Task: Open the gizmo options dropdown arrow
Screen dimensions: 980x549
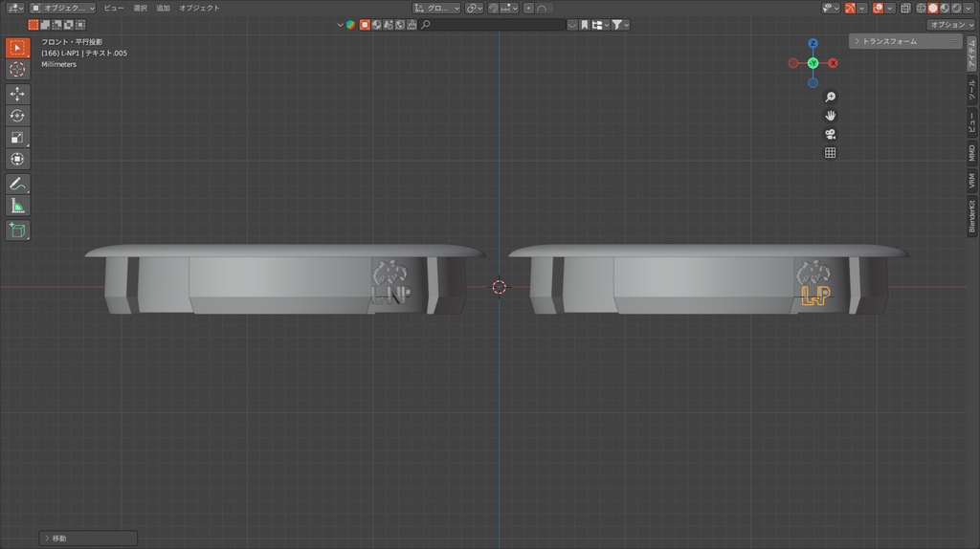Action: 862,8
